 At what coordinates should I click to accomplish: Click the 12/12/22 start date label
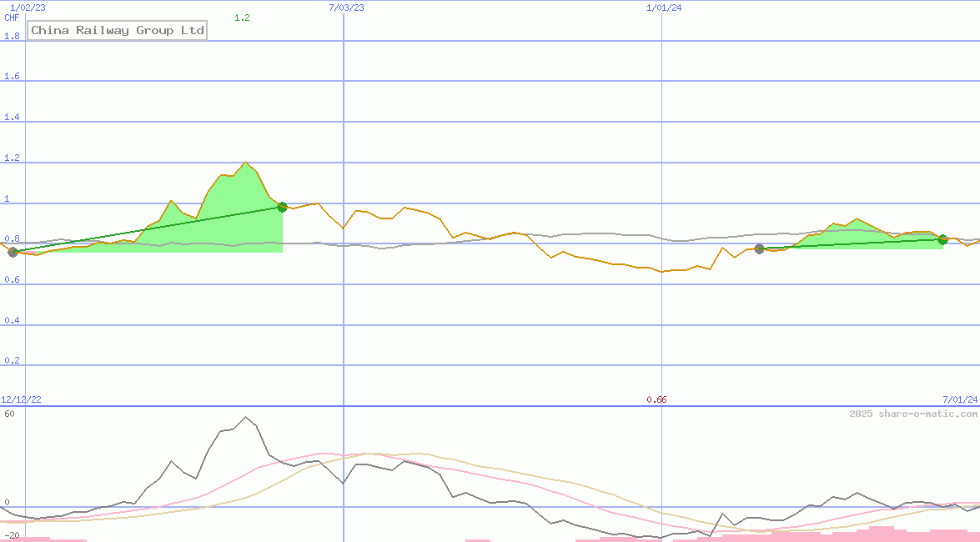[x=21, y=399]
